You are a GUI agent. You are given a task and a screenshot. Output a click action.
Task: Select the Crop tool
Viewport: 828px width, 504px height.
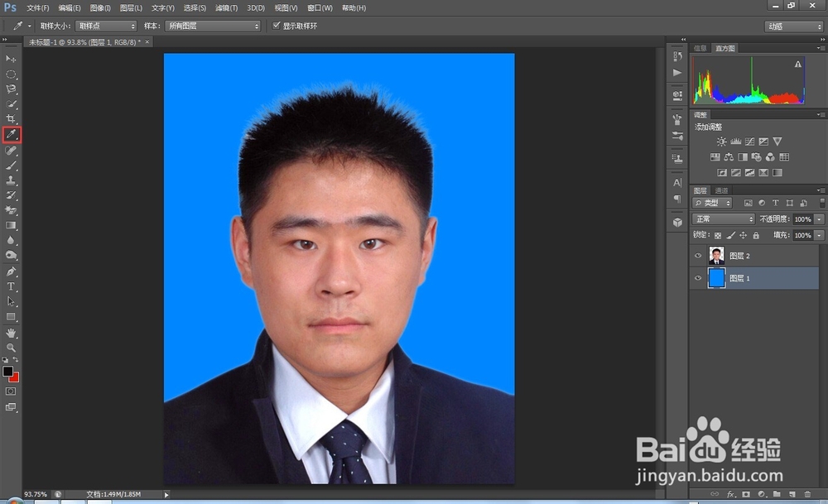[x=11, y=118]
